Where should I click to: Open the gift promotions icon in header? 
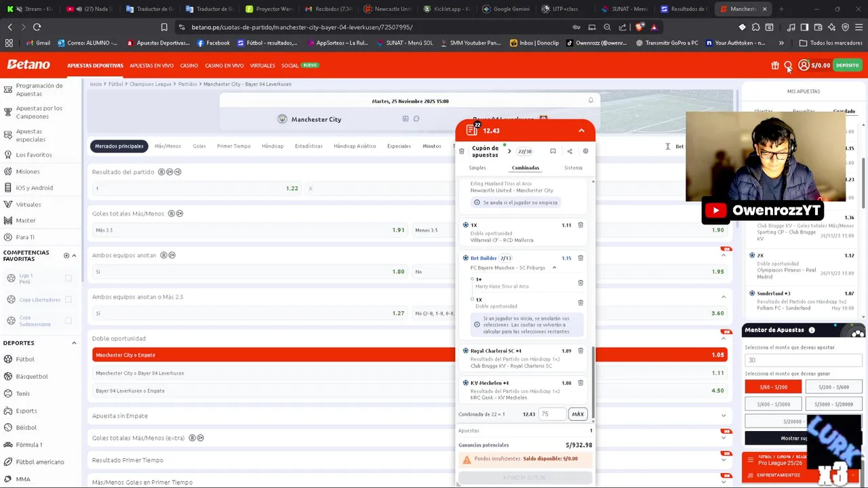tap(775, 66)
